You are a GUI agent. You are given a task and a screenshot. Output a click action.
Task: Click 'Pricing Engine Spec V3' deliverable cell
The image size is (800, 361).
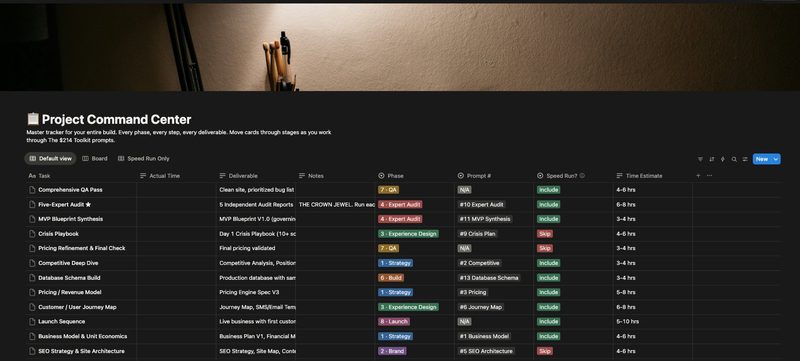(x=256, y=292)
